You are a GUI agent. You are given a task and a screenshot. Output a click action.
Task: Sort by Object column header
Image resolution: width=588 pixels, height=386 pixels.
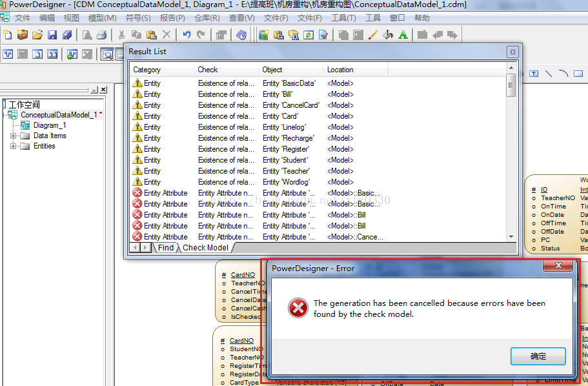coord(290,70)
